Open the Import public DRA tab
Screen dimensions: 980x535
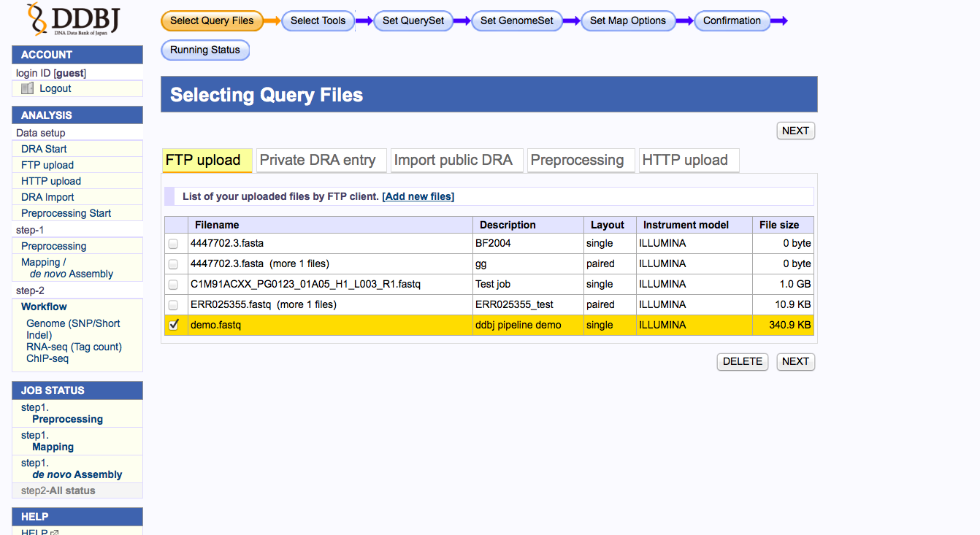point(453,161)
